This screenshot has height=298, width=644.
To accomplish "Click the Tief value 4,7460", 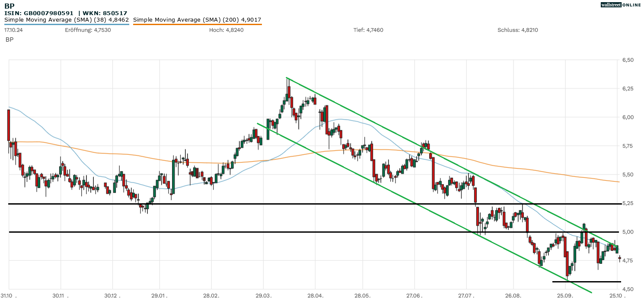I will 368,30.
